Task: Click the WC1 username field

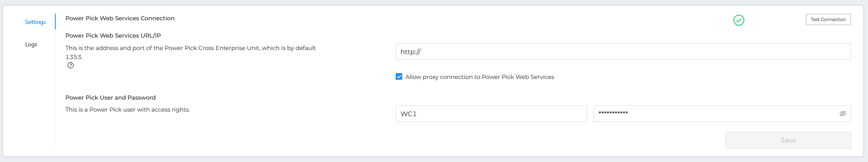Action: click(x=491, y=114)
